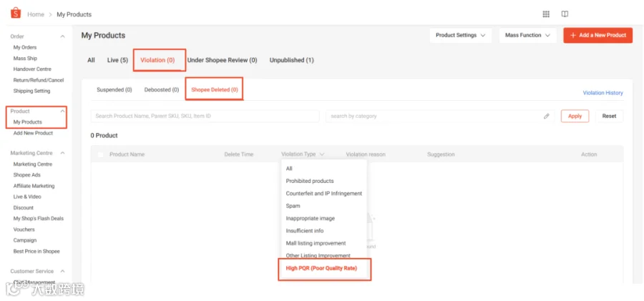Click Add a New Product button
This screenshot has width=644, height=301.
point(598,35)
